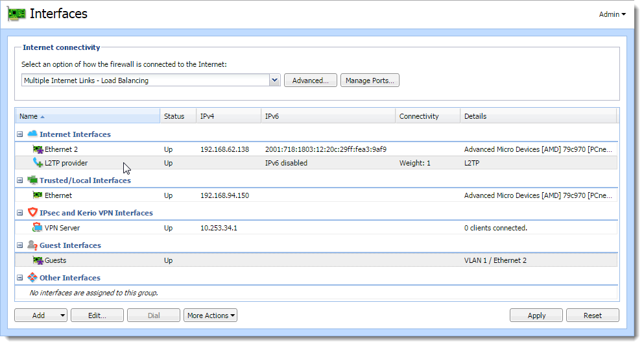Viewport: 644px width, 346px height.
Task: Open the Admin user menu
Action: [x=612, y=14]
